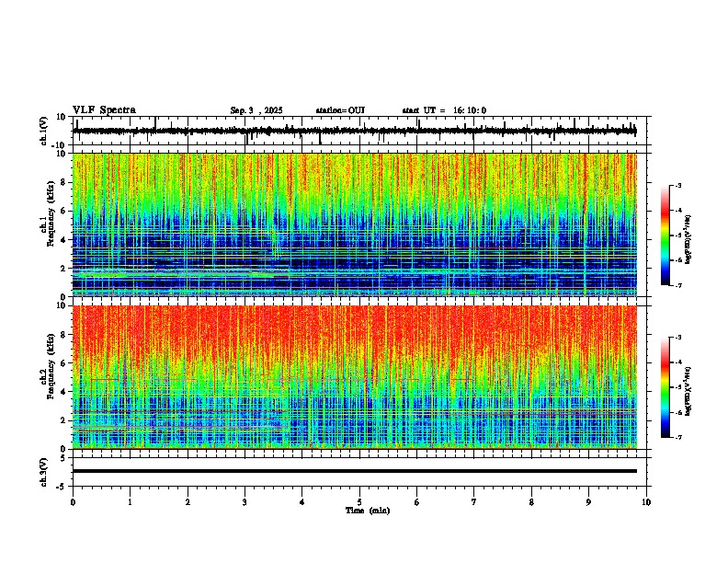Click the "-5" tick on ch.3(V) axis
The width and height of the screenshot is (728, 563).
click(62, 487)
